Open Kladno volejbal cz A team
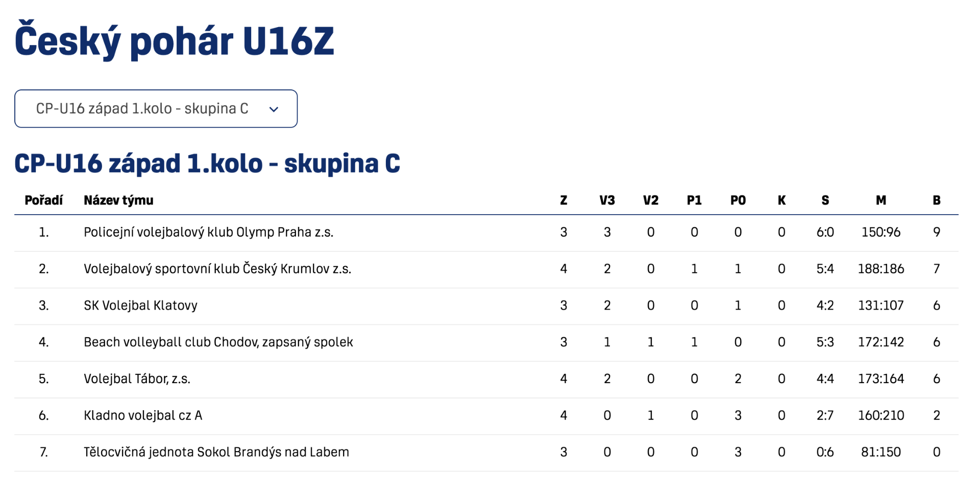Image resolution: width=980 pixels, height=492 pixels. 143,415
